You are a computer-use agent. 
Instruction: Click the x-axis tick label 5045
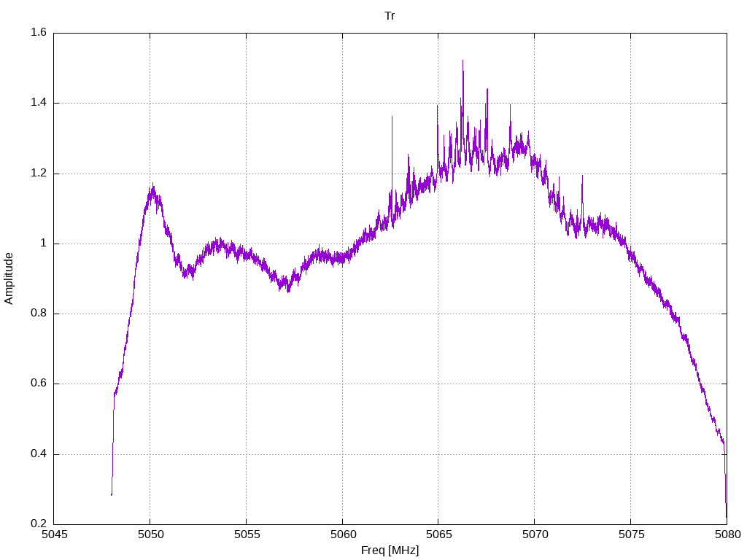[x=54, y=534]
